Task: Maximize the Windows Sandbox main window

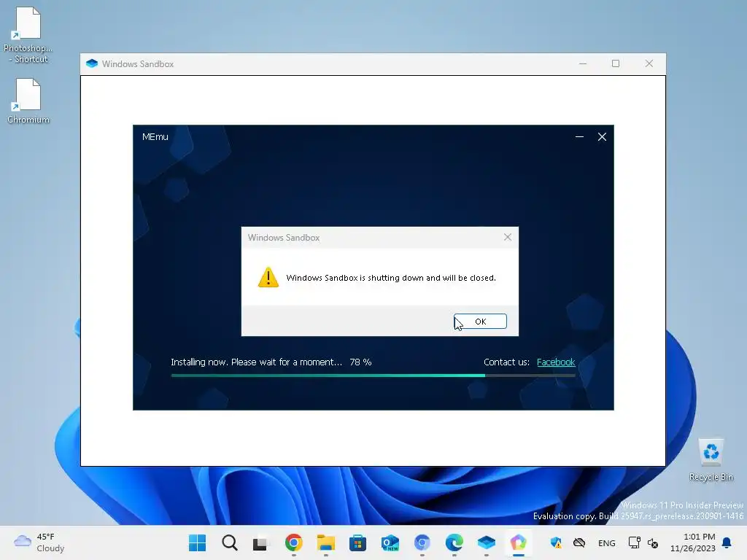Action: [616, 64]
